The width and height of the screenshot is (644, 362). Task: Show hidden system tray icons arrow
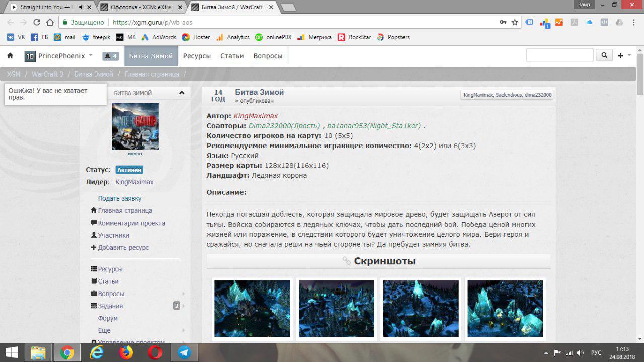click(x=547, y=353)
